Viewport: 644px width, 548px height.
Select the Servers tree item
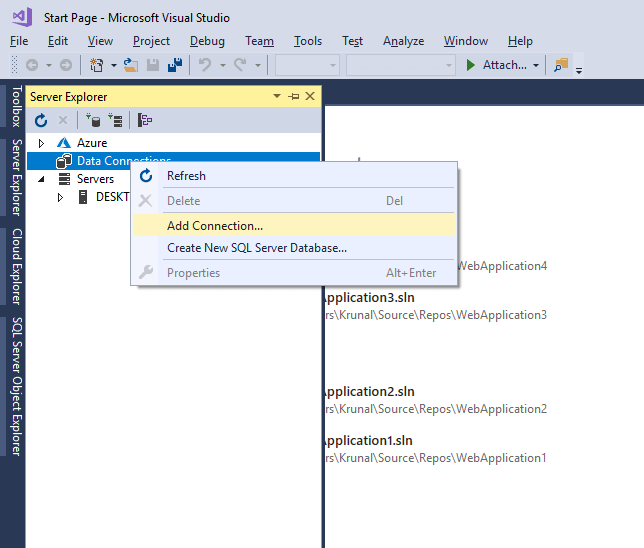pos(95,179)
